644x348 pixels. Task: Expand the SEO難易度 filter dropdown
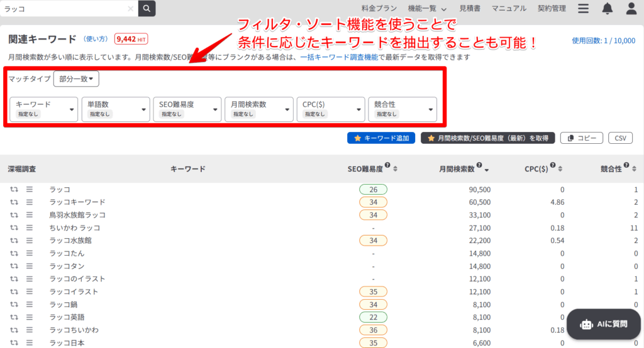(x=187, y=109)
